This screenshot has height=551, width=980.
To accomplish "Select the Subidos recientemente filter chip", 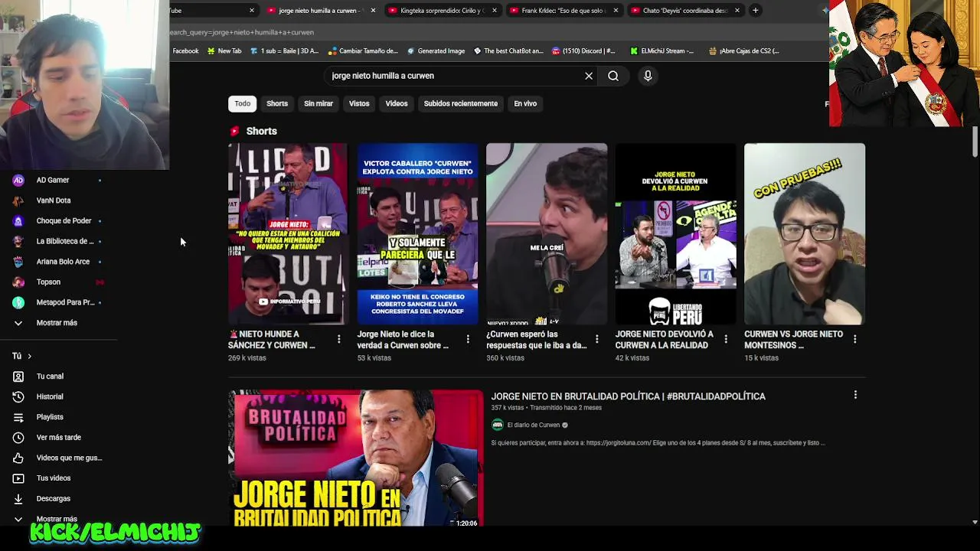I will click(x=461, y=103).
